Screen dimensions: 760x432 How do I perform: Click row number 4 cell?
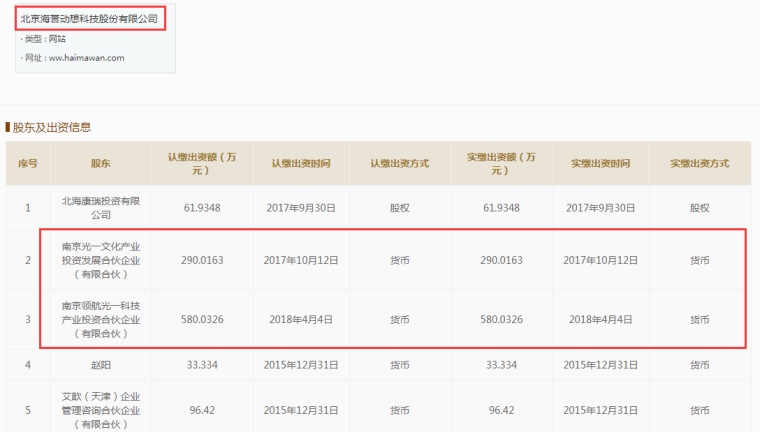click(28, 365)
